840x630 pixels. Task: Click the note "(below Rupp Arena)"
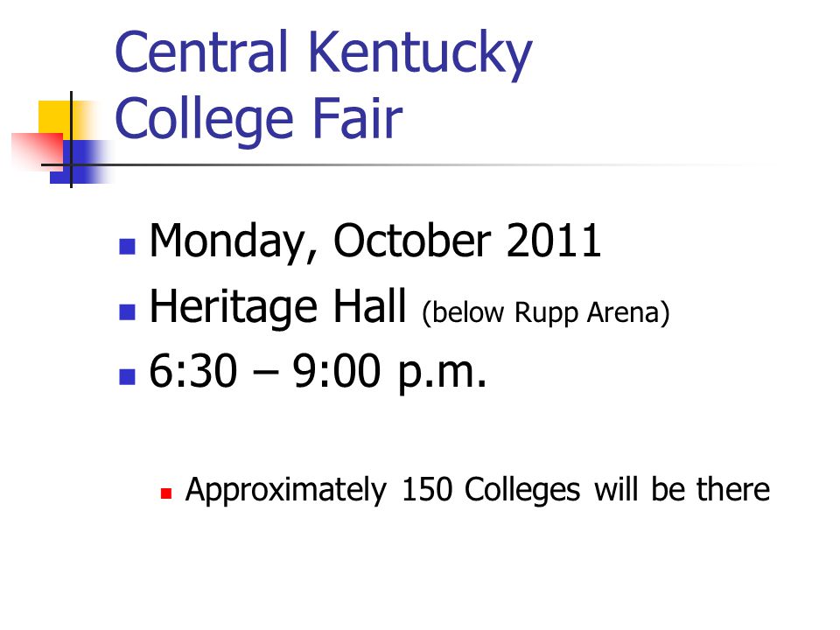tap(546, 313)
